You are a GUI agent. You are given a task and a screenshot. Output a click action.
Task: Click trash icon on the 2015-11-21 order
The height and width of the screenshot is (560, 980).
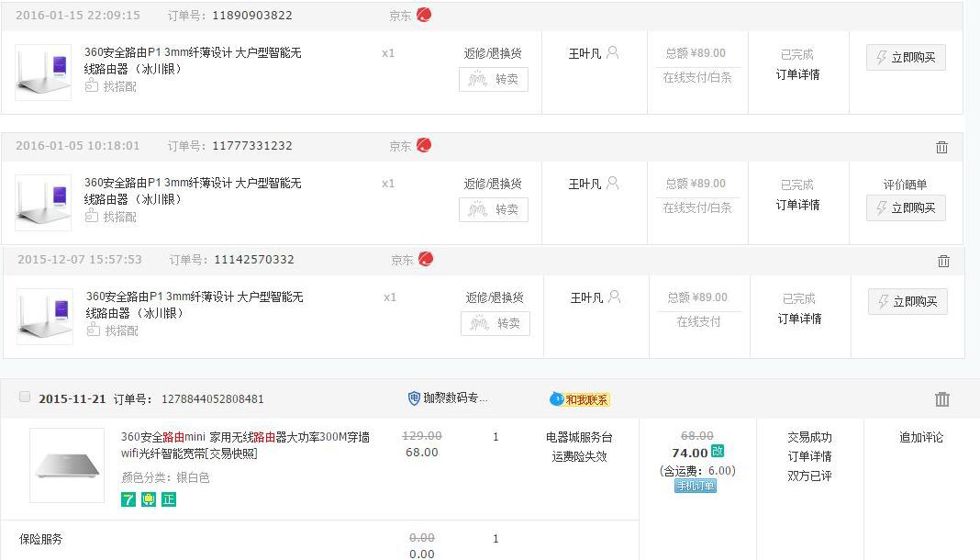(942, 398)
